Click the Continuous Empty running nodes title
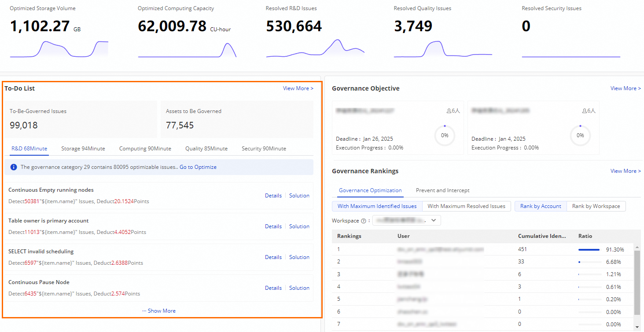Image resolution: width=644 pixels, height=332 pixels. (51, 190)
